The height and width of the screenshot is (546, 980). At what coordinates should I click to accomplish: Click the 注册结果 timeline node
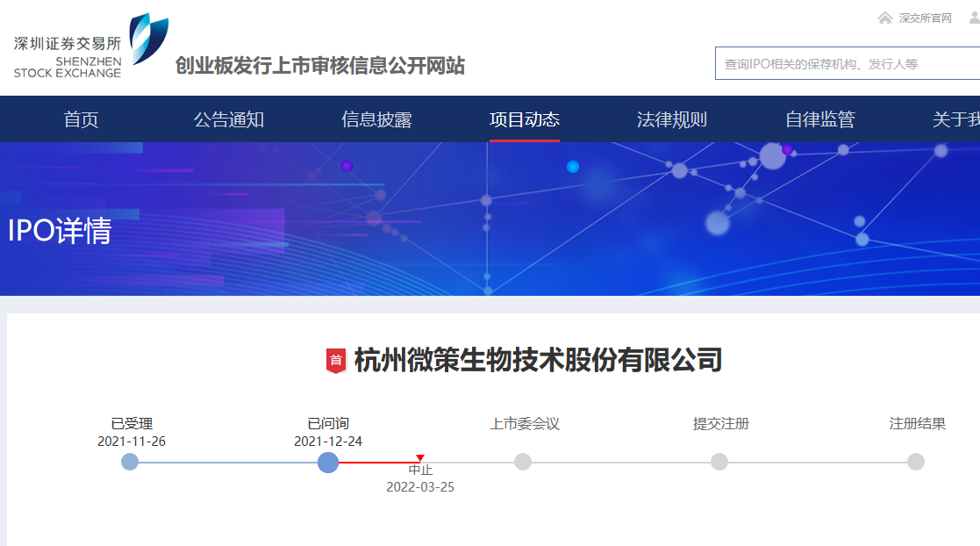(x=916, y=463)
